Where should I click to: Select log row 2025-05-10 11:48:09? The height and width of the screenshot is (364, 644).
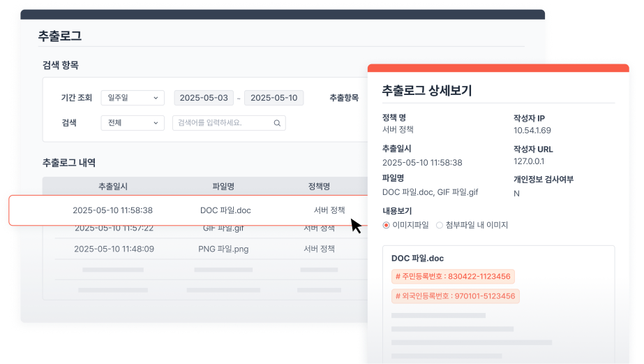point(211,249)
